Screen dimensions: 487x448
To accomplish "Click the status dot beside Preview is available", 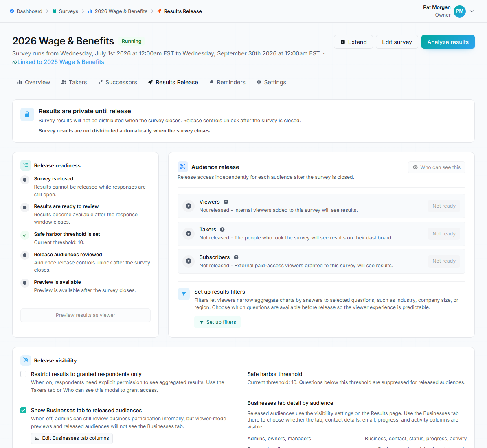I will [24, 283].
